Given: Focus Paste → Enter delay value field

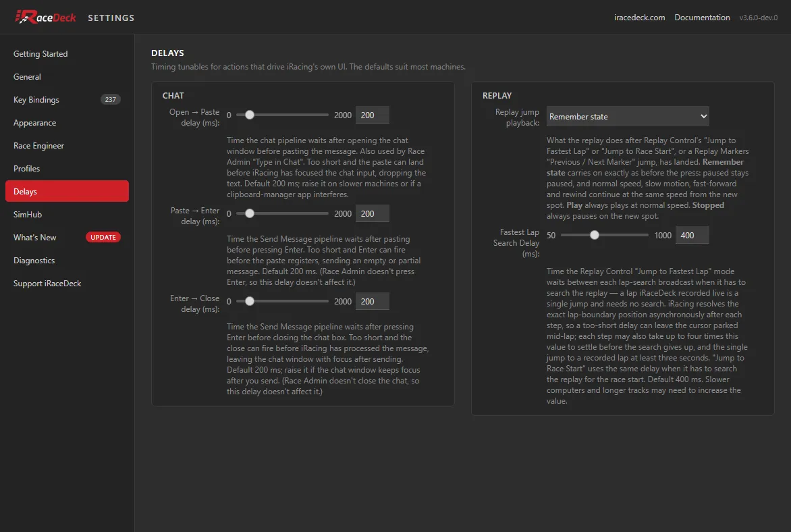Looking at the screenshot, I should [373, 213].
